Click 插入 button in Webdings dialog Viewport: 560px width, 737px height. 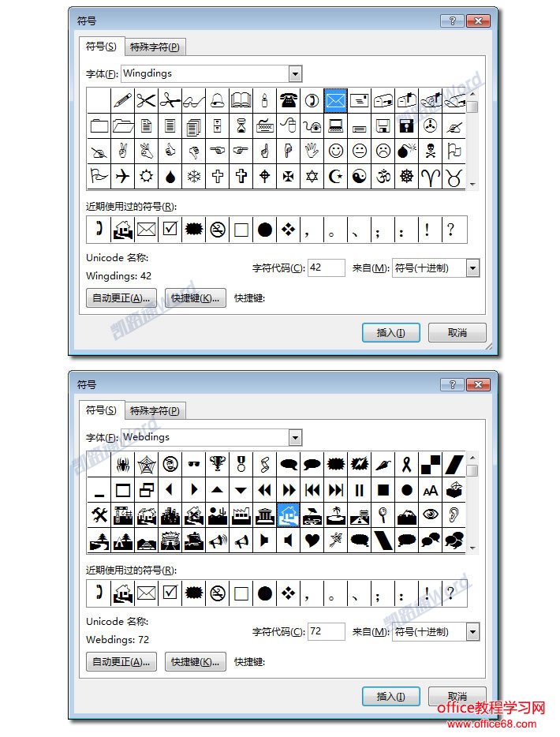391,697
